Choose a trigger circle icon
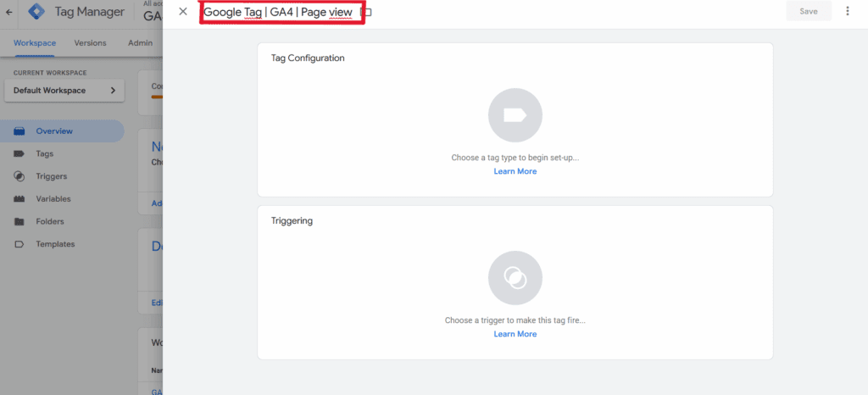Image resolution: width=868 pixels, height=395 pixels. [515, 278]
